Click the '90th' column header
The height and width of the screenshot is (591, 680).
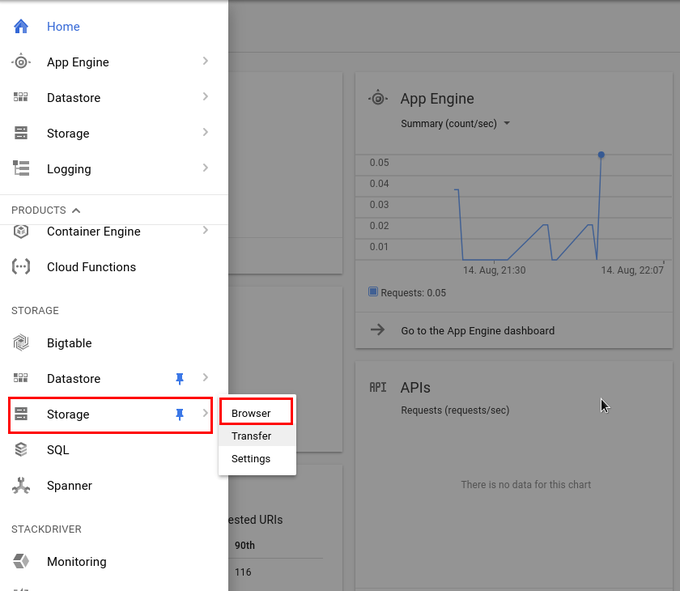click(x=245, y=545)
